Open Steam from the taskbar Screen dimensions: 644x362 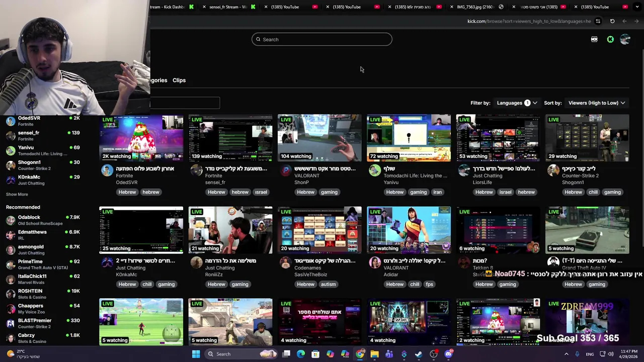419,354
